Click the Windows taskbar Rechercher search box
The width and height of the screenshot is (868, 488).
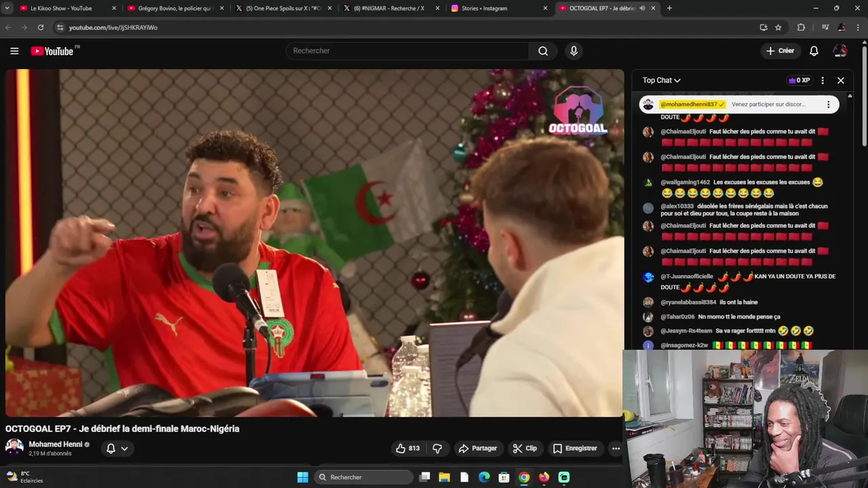pyautogui.click(x=364, y=477)
